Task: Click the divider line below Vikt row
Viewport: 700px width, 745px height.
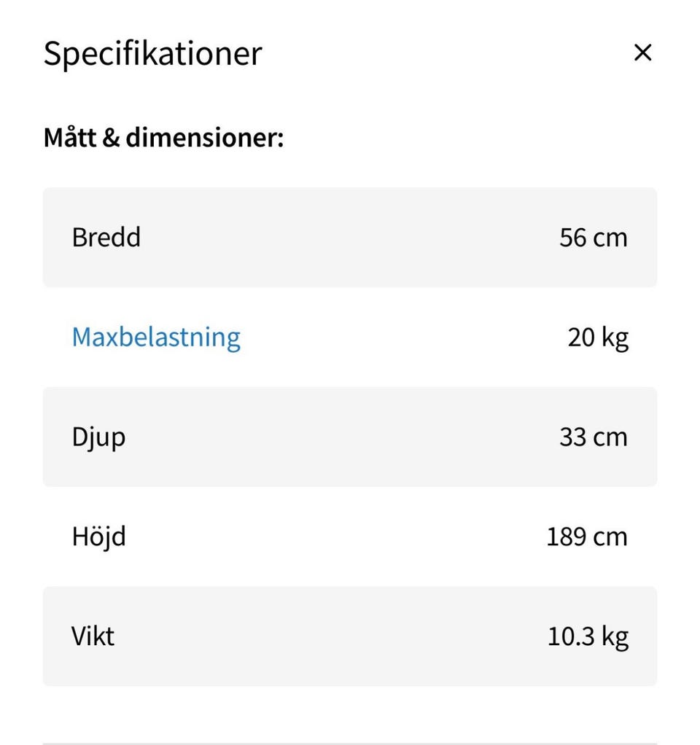Action: coord(350,743)
